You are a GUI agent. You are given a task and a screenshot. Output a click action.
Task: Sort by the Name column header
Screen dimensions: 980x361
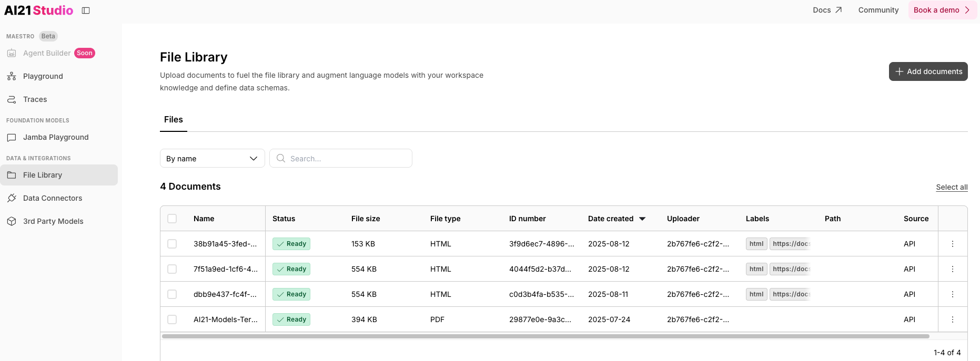coord(204,219)
